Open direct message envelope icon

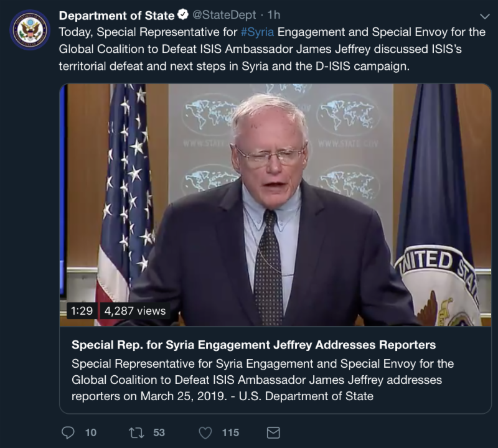[273, 432]
